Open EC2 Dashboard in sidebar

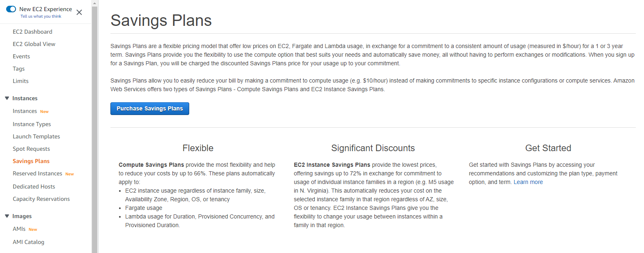point(32,32)
